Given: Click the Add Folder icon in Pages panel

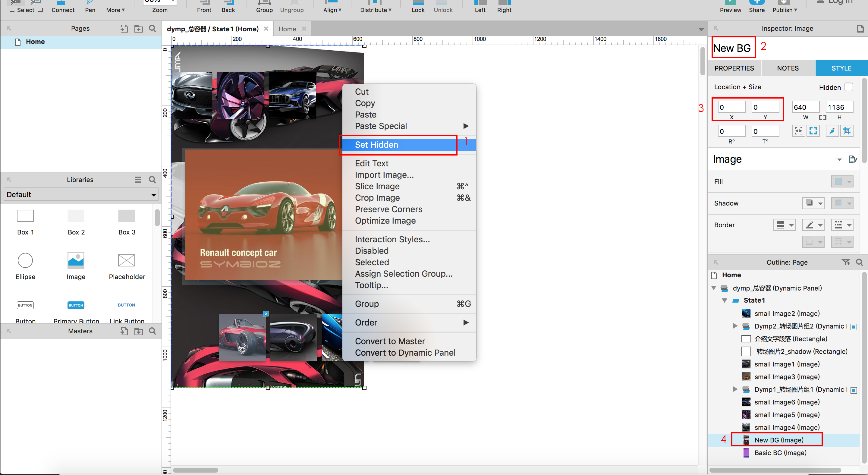Looking at the screenshot, I should tap(139, 29).
